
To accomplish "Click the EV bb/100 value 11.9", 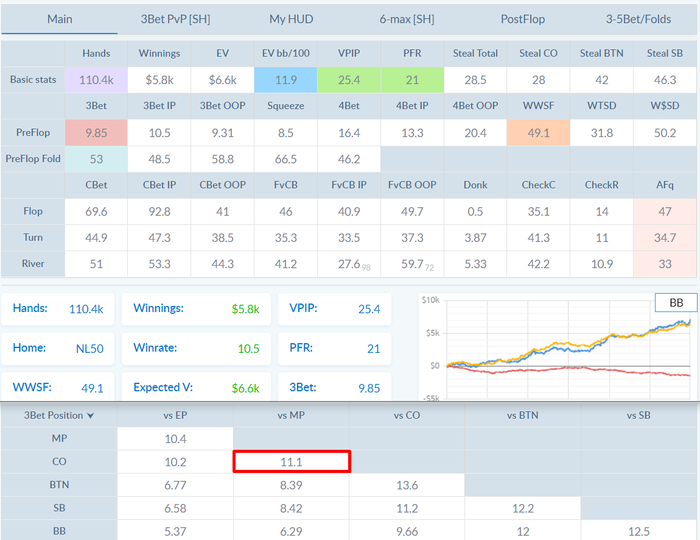I will (x=286, y=80).
